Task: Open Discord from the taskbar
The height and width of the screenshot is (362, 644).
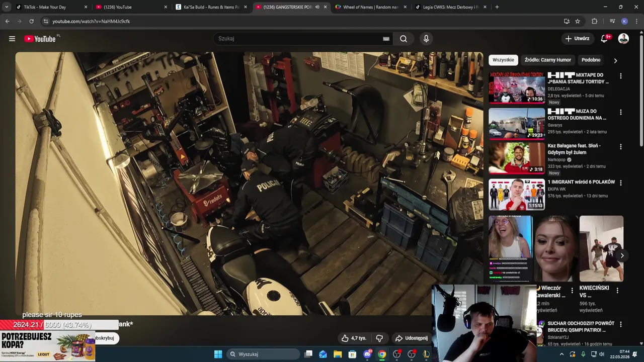Action: (x=367, y=354)
